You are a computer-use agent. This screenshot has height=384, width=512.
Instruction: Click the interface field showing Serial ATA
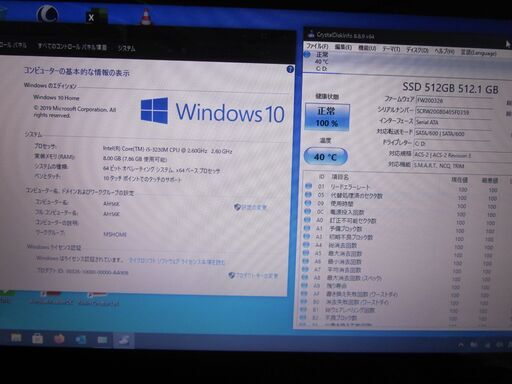point(453,122)
